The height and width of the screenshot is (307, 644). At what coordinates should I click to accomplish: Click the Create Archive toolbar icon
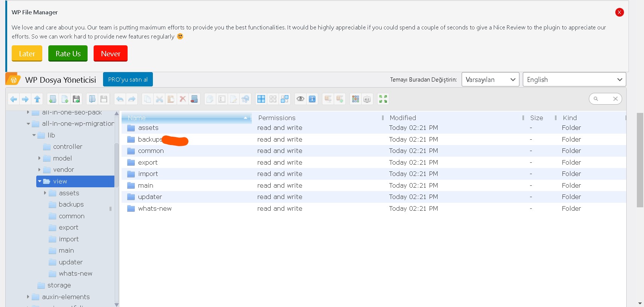pos(340,99)
